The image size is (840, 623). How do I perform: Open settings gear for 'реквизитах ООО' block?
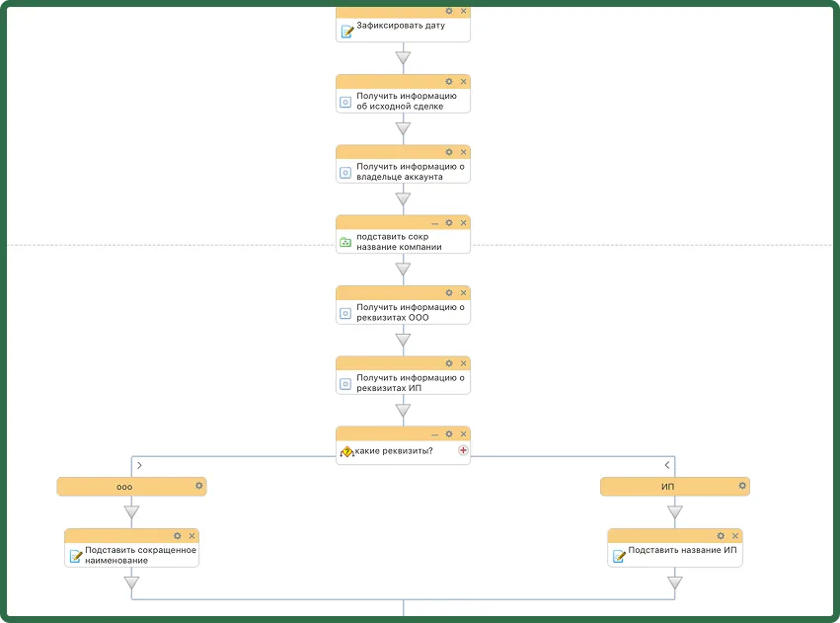449,292
